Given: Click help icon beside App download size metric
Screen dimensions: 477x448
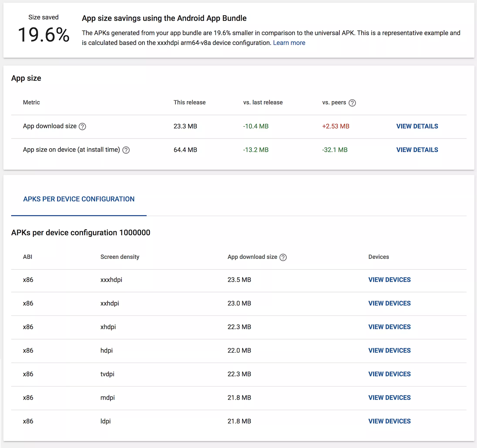Looking at the screenshot, I should coord(82,126).
